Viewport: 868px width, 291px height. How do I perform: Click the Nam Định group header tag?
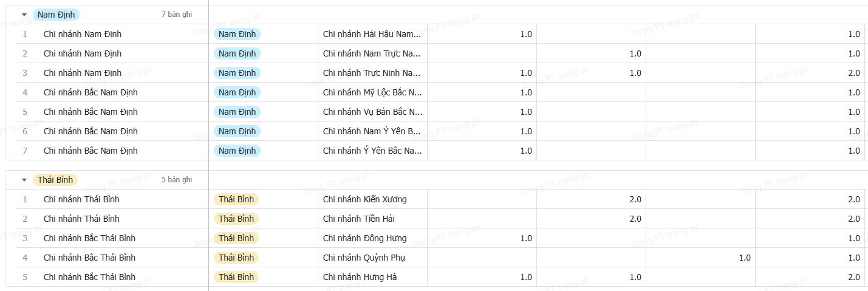pyautogui.click(x=56, y=15)
